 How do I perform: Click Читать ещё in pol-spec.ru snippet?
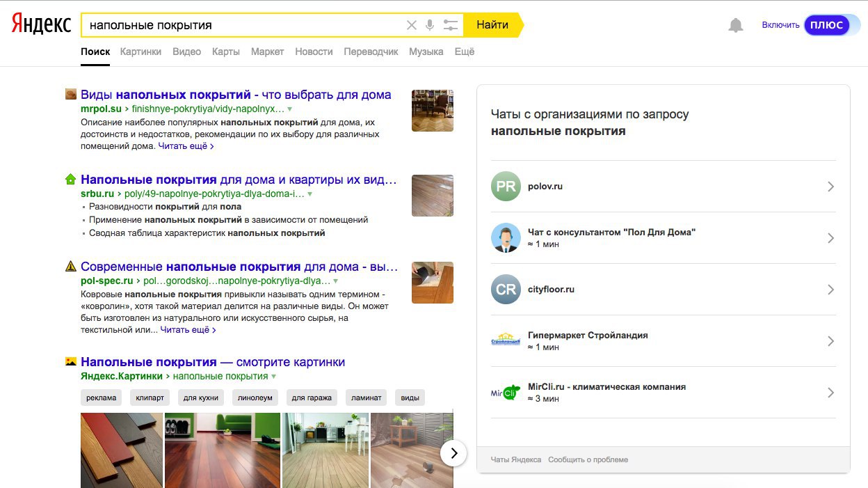point(188,329)
